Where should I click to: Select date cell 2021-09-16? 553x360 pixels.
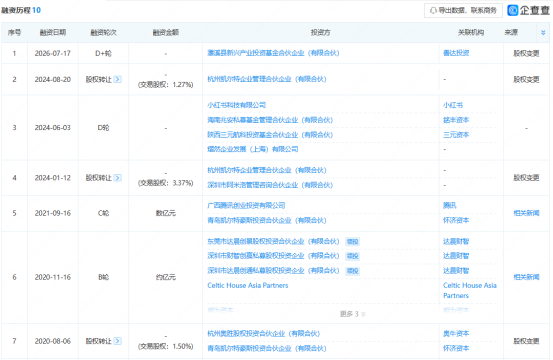tap(53, 213)
